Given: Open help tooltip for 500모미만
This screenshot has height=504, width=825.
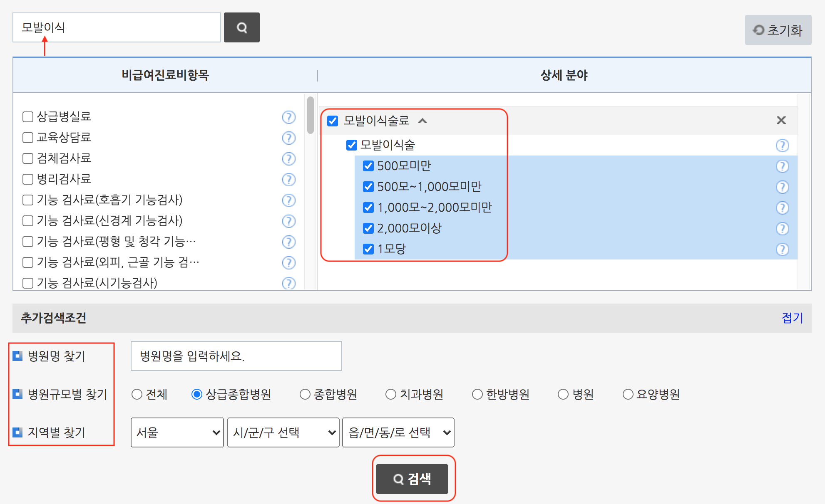Looking at the screenshot, I should (783, 166).
